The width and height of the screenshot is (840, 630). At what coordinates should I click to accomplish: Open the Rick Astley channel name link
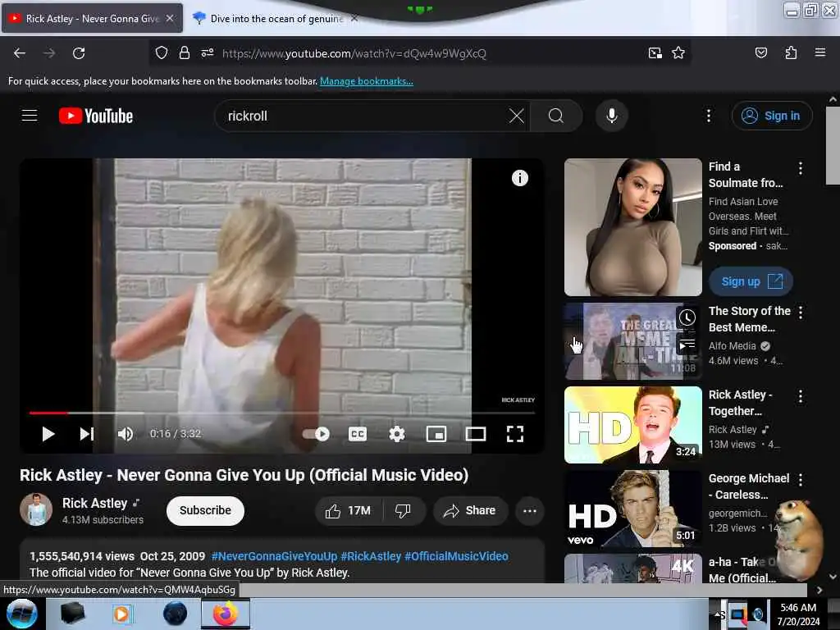95,503
